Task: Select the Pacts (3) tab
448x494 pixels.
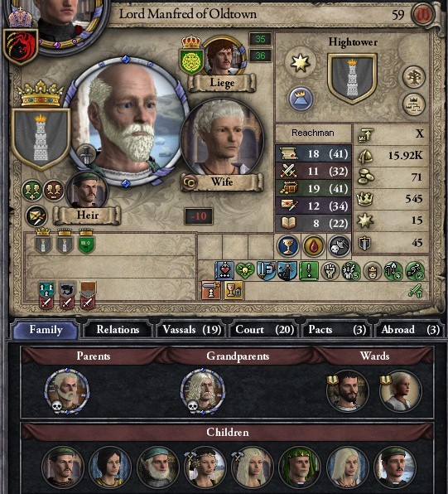Action: coord(336,330)
